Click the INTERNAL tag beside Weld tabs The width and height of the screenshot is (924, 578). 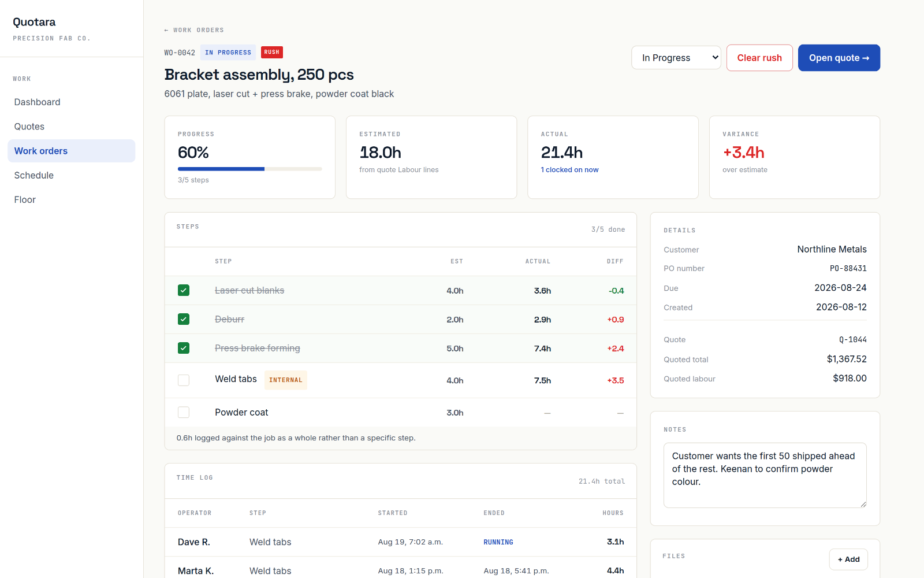click(286, 380)
